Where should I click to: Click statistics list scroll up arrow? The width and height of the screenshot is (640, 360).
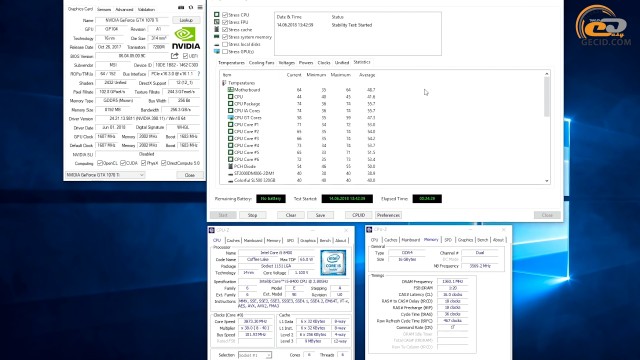(547, 74)
